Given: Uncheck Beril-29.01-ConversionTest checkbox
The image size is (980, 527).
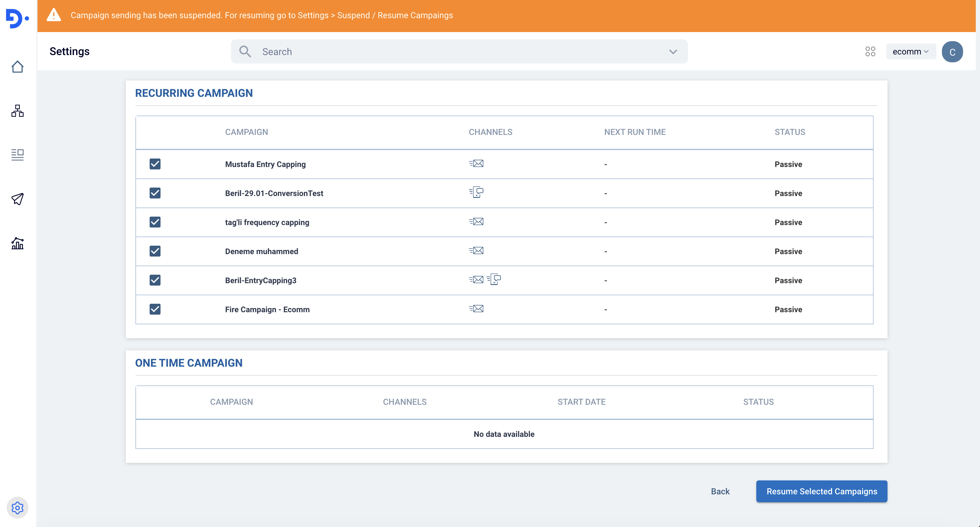Looking at the screenshot, I should pyautogui.click(x=155, y=193).
